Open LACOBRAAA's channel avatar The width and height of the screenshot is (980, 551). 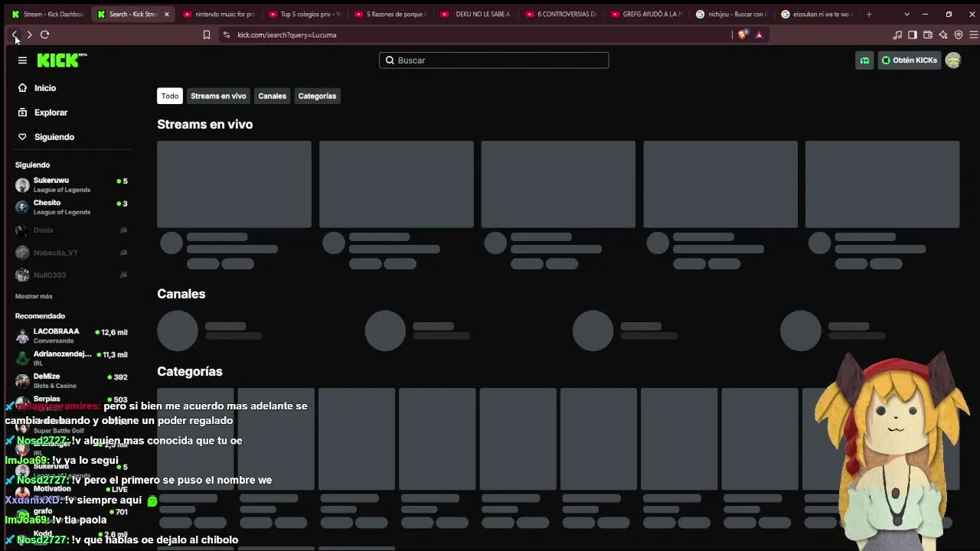22,336
